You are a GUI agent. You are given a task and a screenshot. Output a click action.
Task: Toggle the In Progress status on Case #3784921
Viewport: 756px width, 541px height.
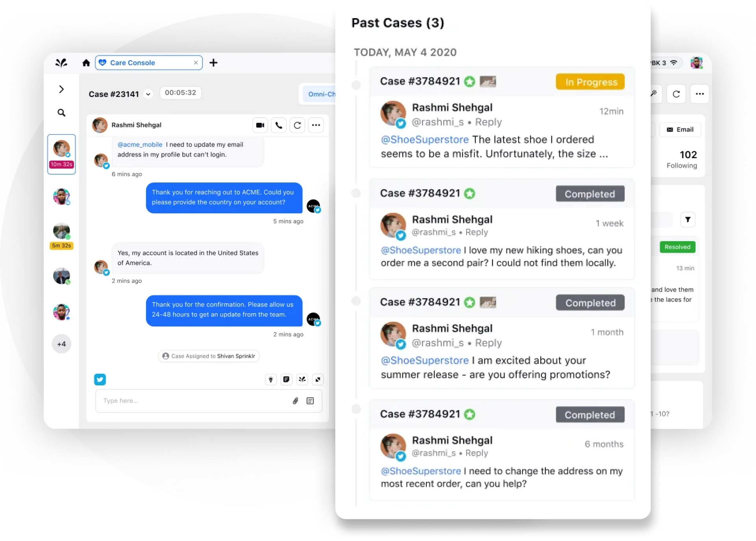pos(590,82)
